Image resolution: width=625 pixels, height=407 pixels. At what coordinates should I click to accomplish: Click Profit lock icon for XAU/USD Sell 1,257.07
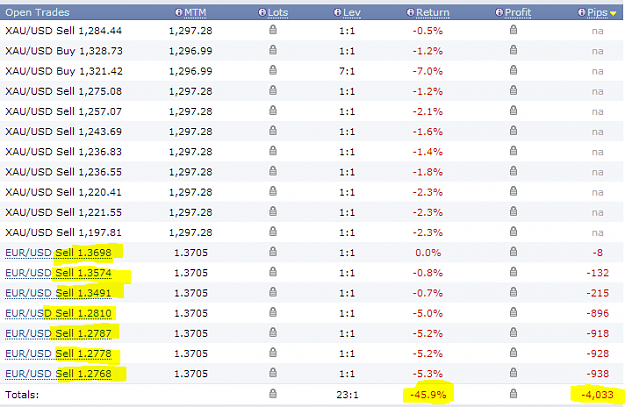pos(513,110)
